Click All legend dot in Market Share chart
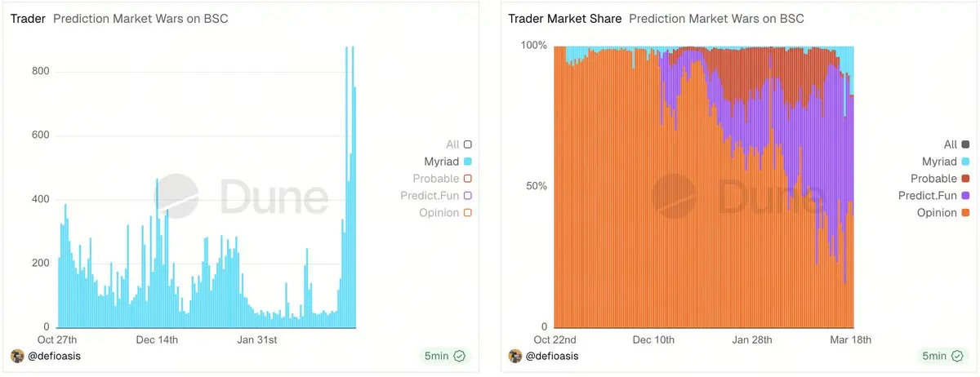Image resolution: width=980 pixels, height=377 pixels. [965, 144]
